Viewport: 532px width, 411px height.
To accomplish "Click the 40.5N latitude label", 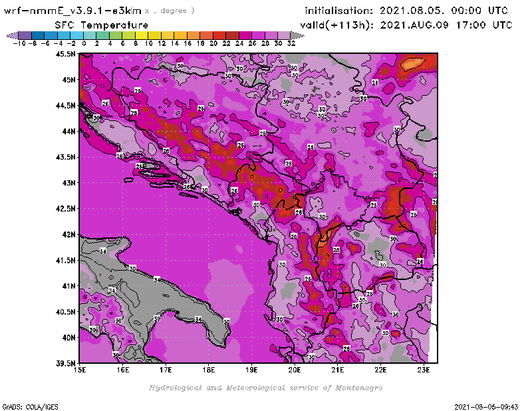I will pyautogui.click(x=65, y=312).
